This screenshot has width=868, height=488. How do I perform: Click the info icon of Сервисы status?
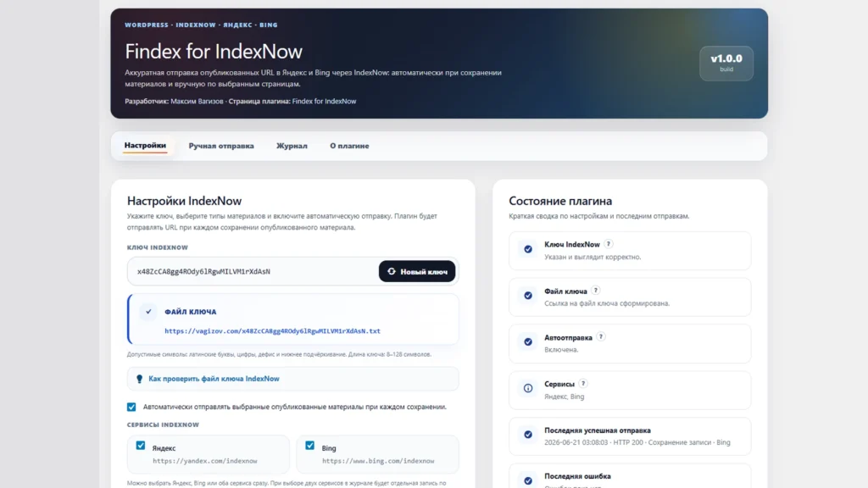pos(528,388)
